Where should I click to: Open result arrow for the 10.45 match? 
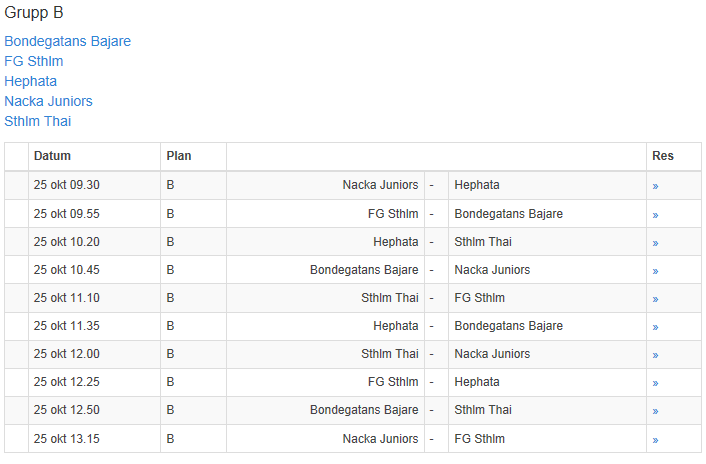point(656,270)
